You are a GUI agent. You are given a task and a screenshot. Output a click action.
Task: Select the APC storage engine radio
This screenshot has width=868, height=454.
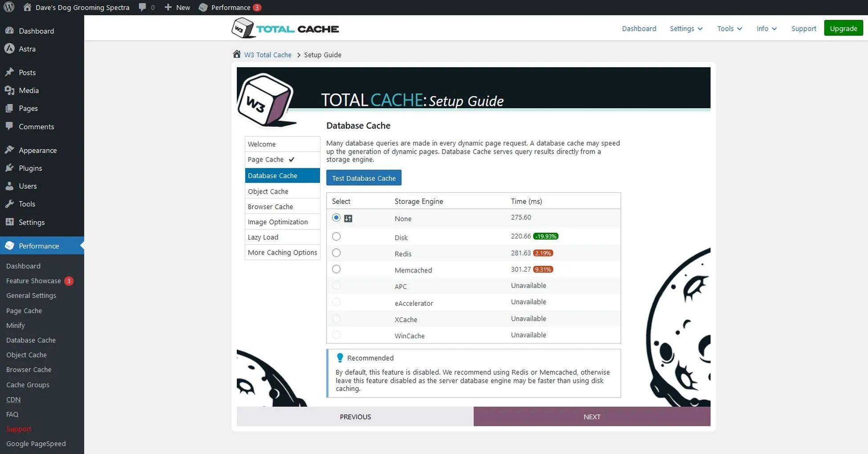[336, 285]
